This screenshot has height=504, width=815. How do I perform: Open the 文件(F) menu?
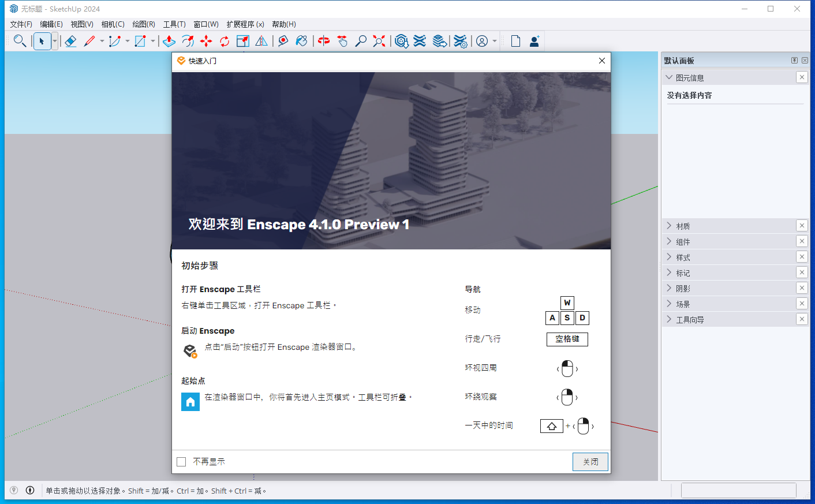point(21,24)
